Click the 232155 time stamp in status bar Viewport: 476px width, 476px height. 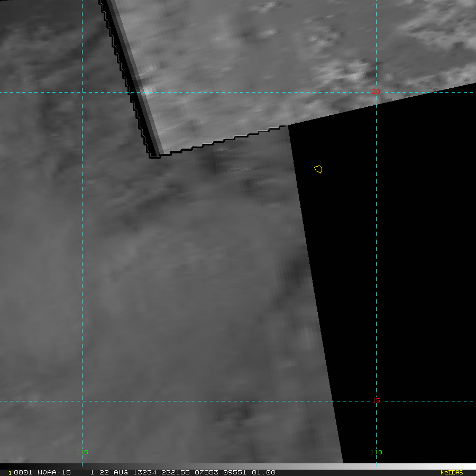coord(175,472)
